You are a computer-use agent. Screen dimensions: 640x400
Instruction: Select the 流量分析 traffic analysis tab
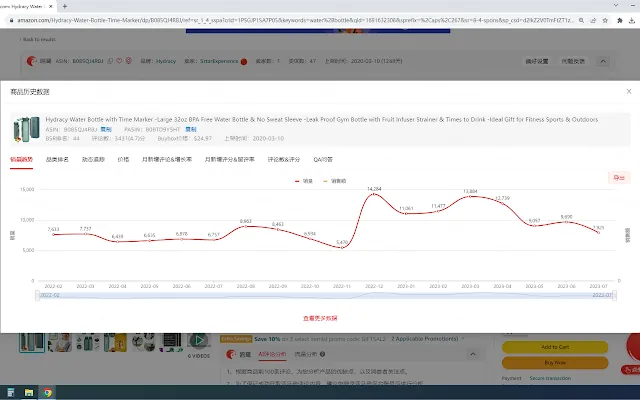click(x=306, y=354)
